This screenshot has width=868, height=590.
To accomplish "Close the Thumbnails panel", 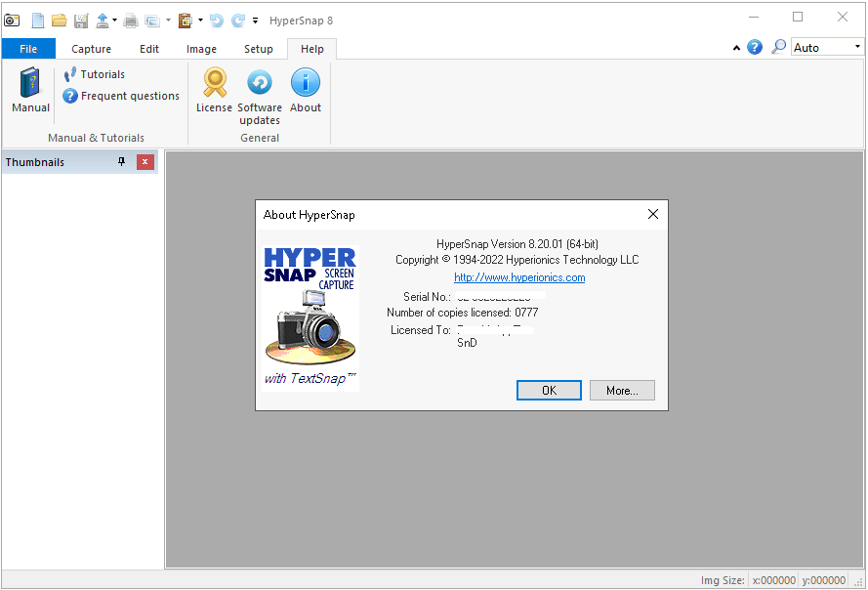I will tap(145, 162).
